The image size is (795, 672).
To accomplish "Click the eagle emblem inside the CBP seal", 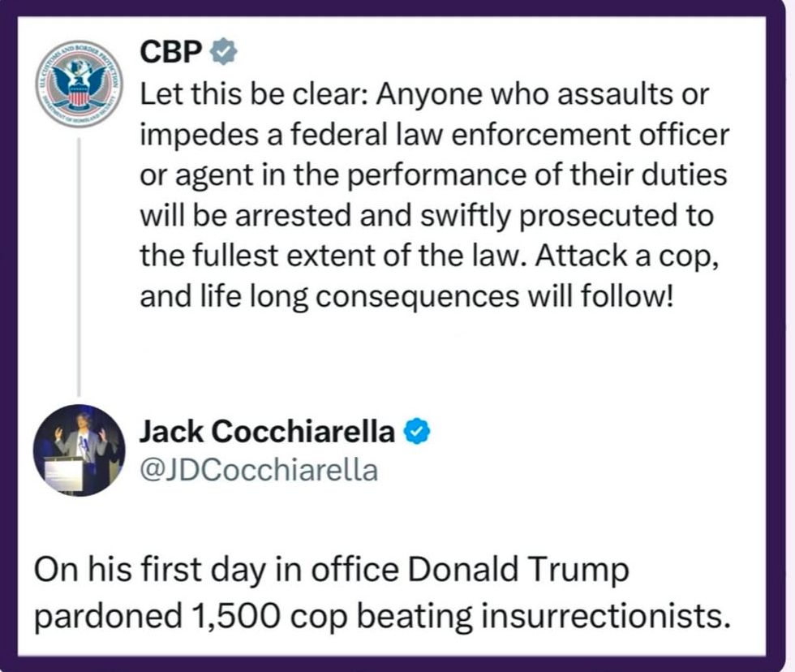I will pyautogui.click(x=79, y=80).
